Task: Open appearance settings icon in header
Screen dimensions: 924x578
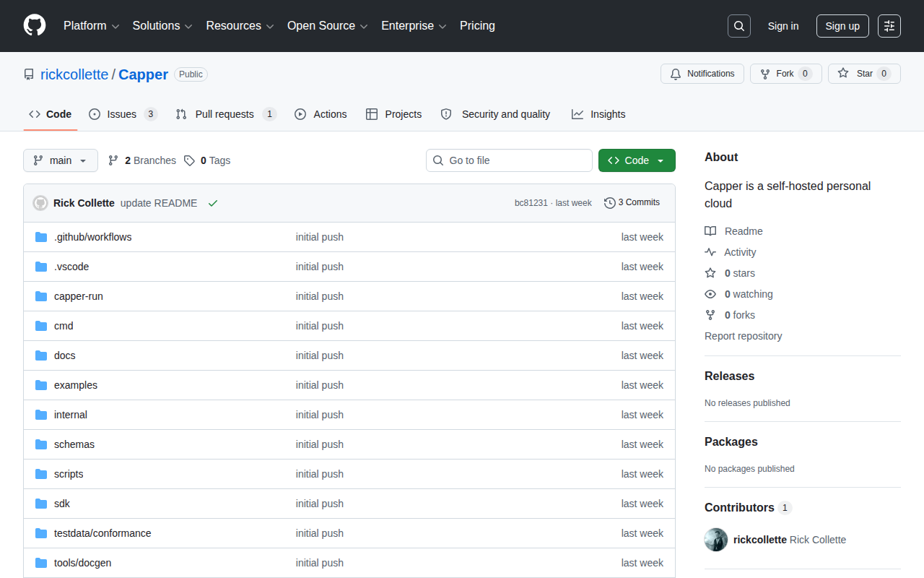Action: pos(889,26)
